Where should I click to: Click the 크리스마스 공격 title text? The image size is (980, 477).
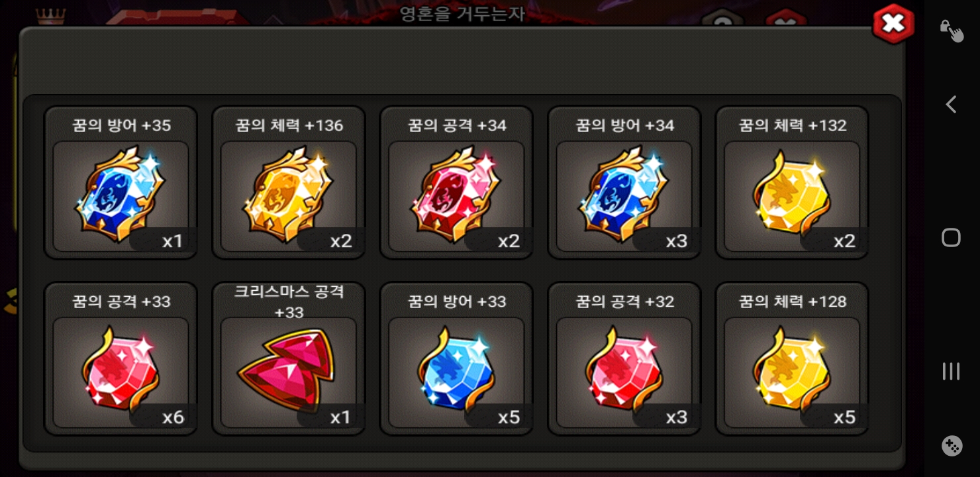(289, 292)
